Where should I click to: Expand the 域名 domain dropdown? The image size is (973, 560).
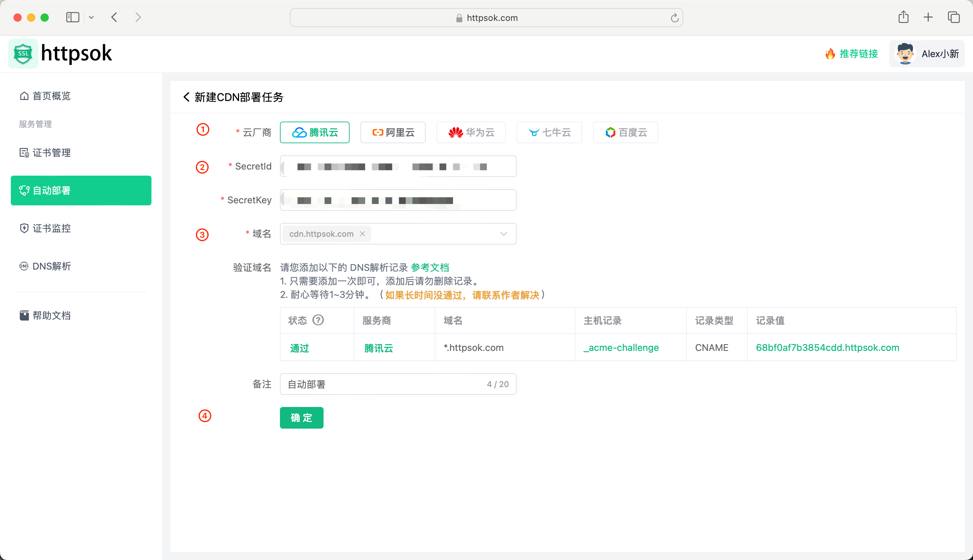pyautogui.click(x=503, y=233)
